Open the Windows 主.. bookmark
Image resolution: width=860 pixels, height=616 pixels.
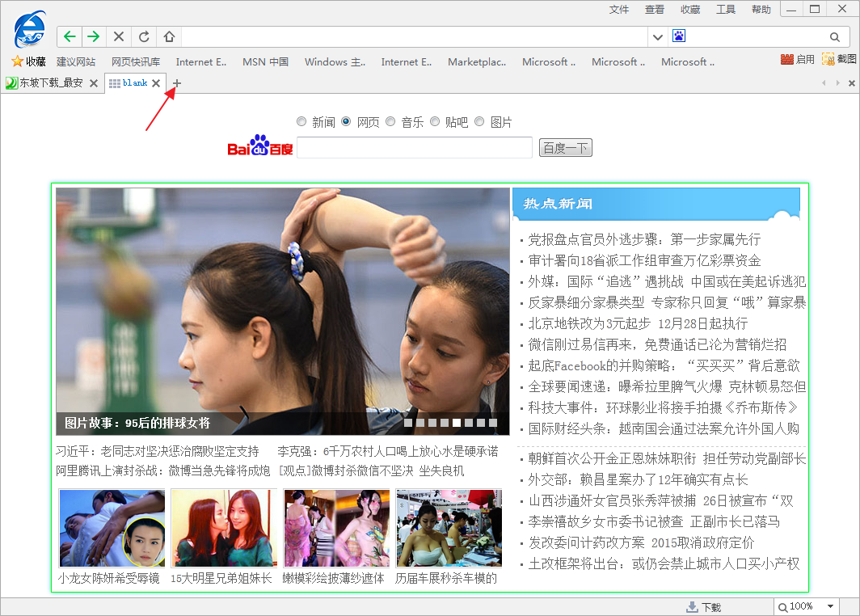click(x=335, y=61)
